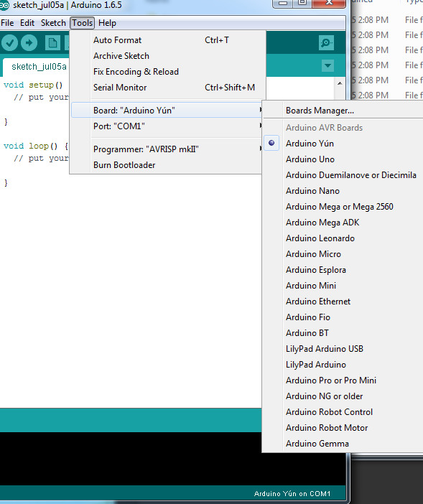Click the Upload arrow toolbar icon
Image resolution: width=423 pixels, height=504 pixels.
(29, 43)
